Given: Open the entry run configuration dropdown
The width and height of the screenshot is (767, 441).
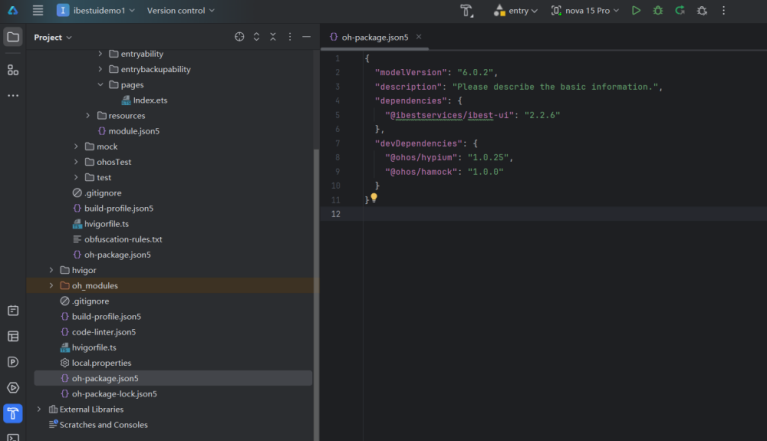Looking at the screenshot, I should click(x=516, y=10).
